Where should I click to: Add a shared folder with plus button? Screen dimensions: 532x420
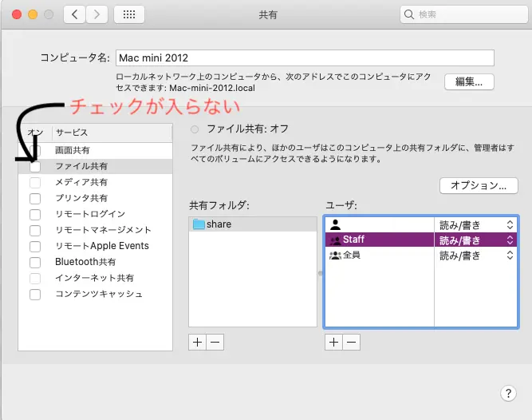[198, 342]
